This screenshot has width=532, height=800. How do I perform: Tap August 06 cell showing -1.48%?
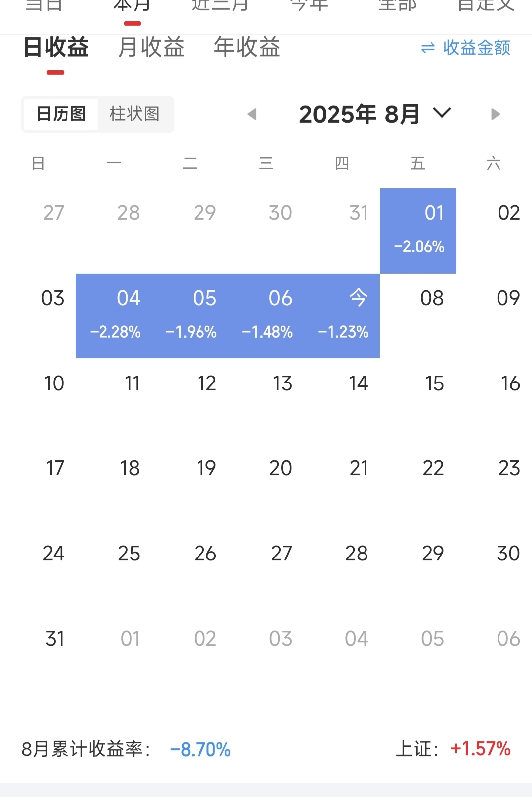point(266,315)
